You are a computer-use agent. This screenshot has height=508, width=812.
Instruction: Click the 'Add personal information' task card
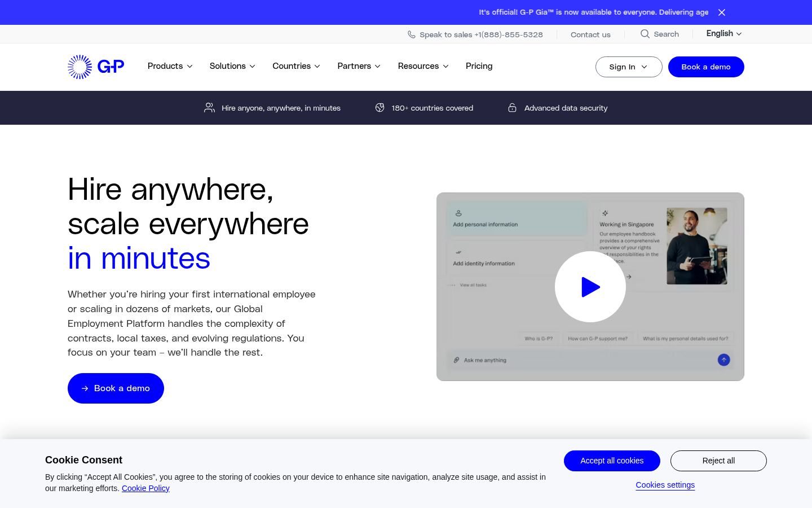pos(517,219)
